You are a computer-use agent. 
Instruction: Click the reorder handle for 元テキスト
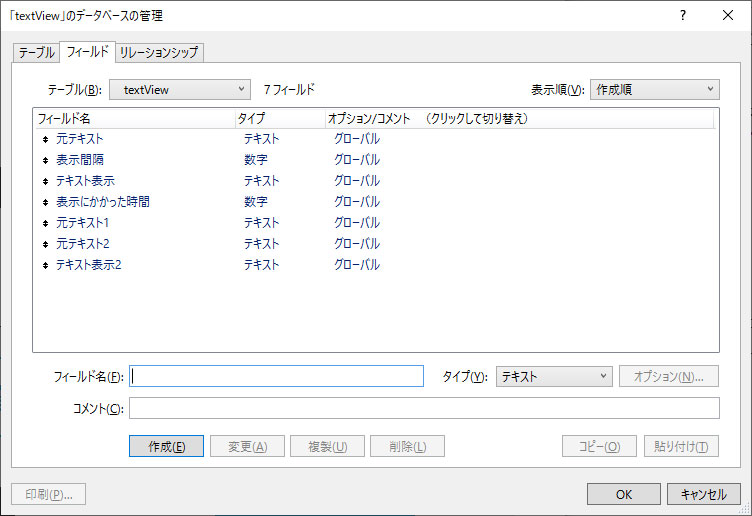coord(46,139)
